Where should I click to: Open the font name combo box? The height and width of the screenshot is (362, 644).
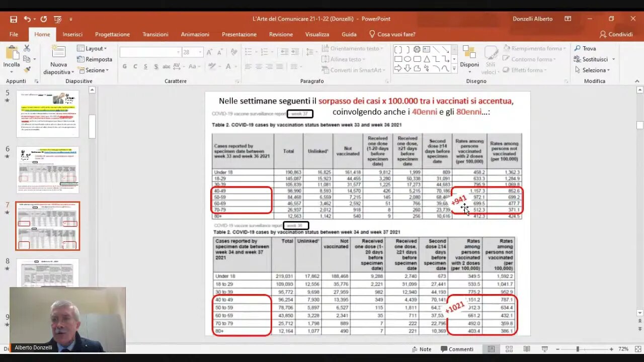(x=150, y=52)
